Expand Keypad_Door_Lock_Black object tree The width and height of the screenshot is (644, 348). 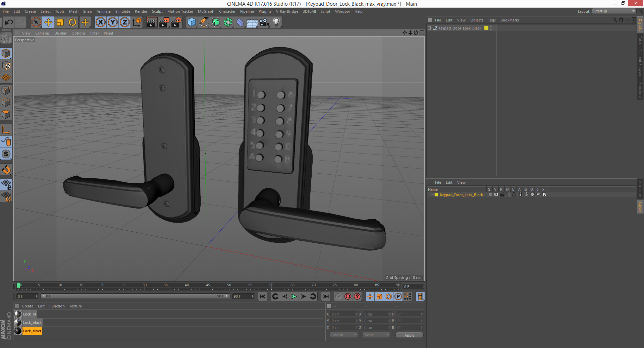429,28
